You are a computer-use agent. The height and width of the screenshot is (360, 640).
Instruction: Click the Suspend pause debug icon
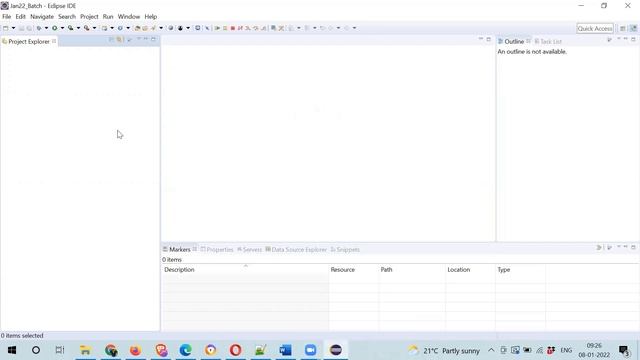(225, 28)
